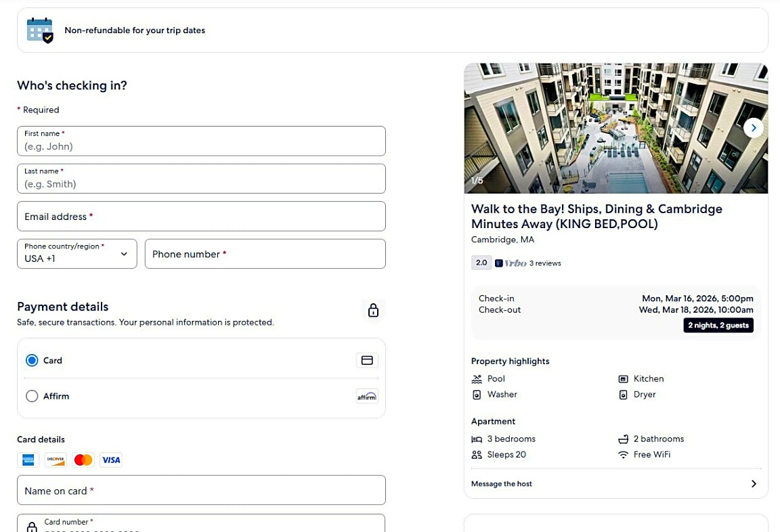Click the credit card icon beside Card

click(x=367, y=361)
